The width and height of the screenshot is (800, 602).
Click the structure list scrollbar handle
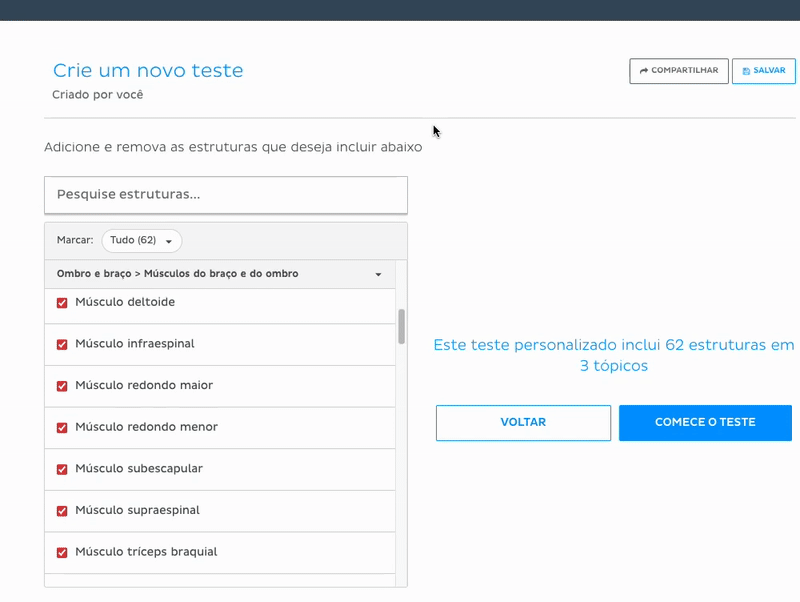pos(401,326)
